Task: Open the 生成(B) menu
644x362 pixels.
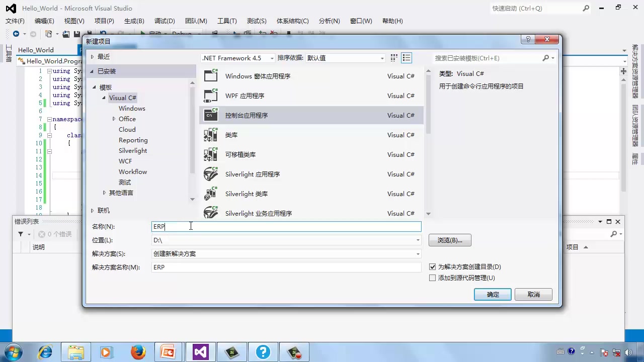Action: (134, 21)
